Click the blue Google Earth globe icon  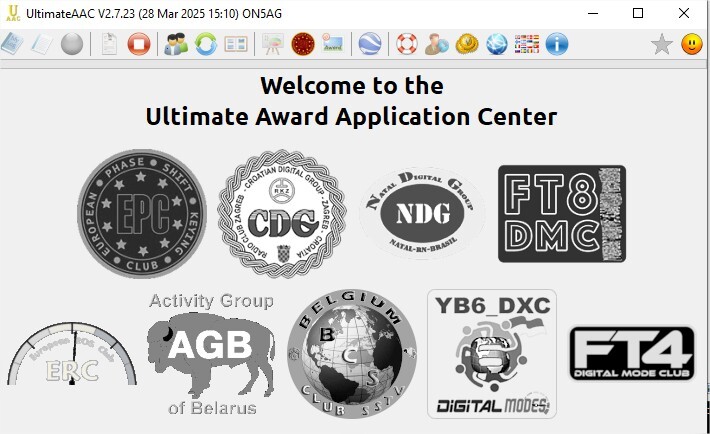(370, 44)
